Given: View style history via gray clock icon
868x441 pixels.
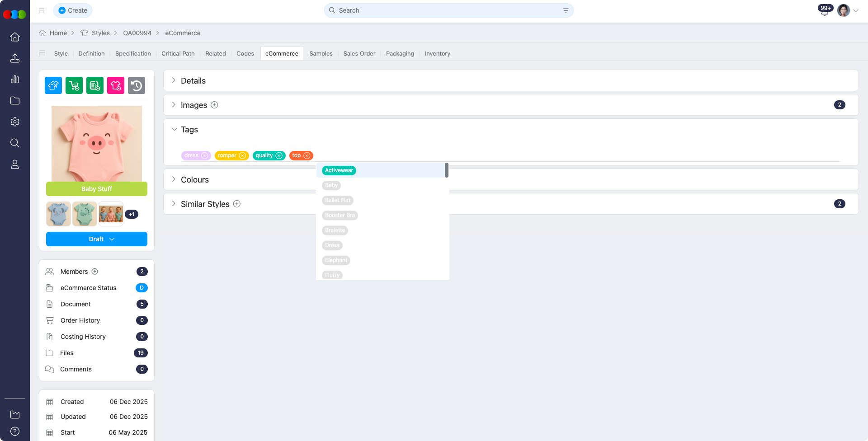Looking at the screenshot, I should coord(136,85).
